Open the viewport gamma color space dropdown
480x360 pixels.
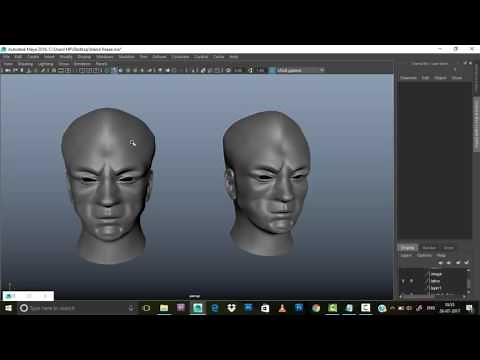(x=300, y=70)
